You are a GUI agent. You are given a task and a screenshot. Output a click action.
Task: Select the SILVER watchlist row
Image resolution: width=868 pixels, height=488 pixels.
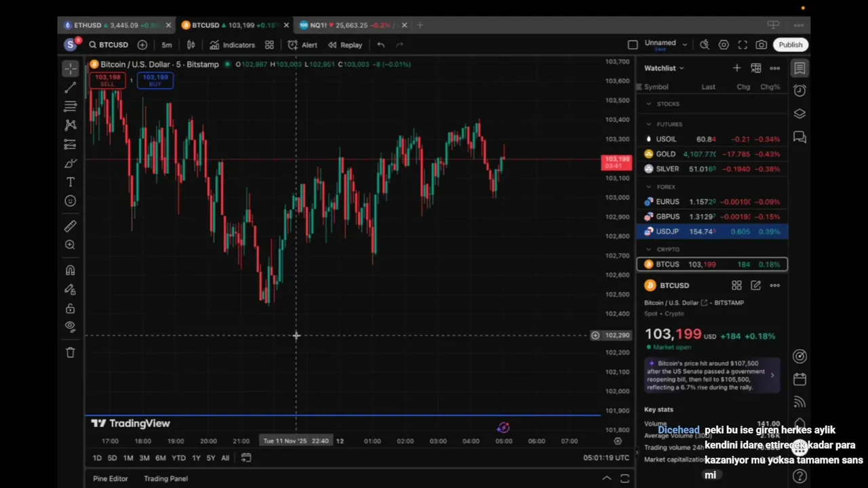click(x=712, y=169)
